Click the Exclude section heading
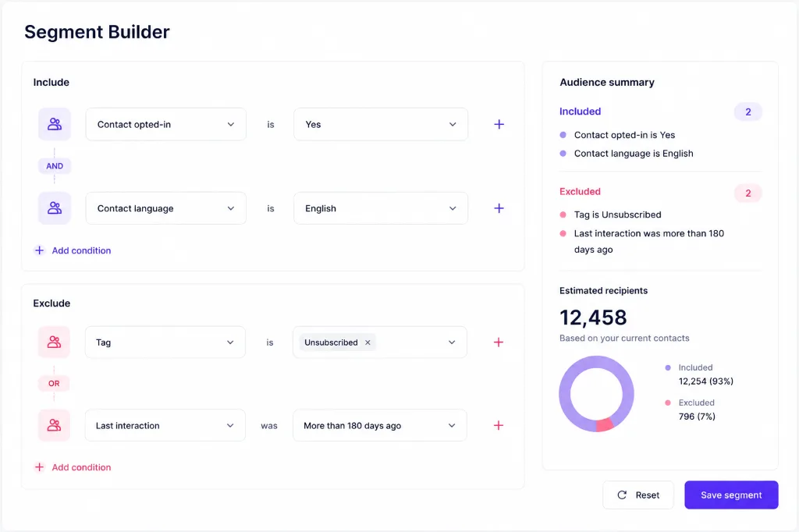The image size is (799, 532). pos(51,303)
